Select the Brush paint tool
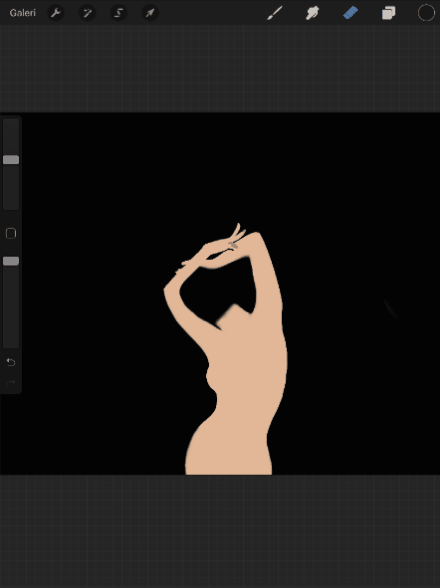 pos(275,13)
